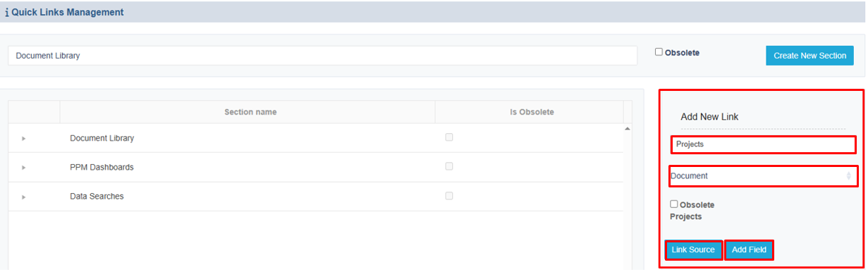Click the table scrollbar up arrow
This screenshot has height=279, width=868.
click(628, 129)
